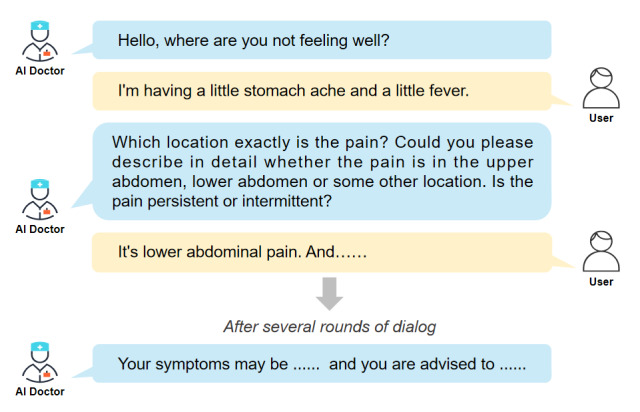Click the bottom AI Doctor avatar icon
This screenshot has height=412, width=640.
pos(40,362)
